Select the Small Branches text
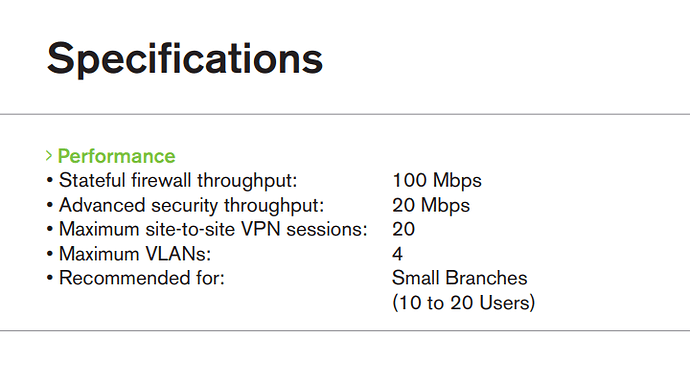This screenshot has width=690, height=383. [459, 278]
